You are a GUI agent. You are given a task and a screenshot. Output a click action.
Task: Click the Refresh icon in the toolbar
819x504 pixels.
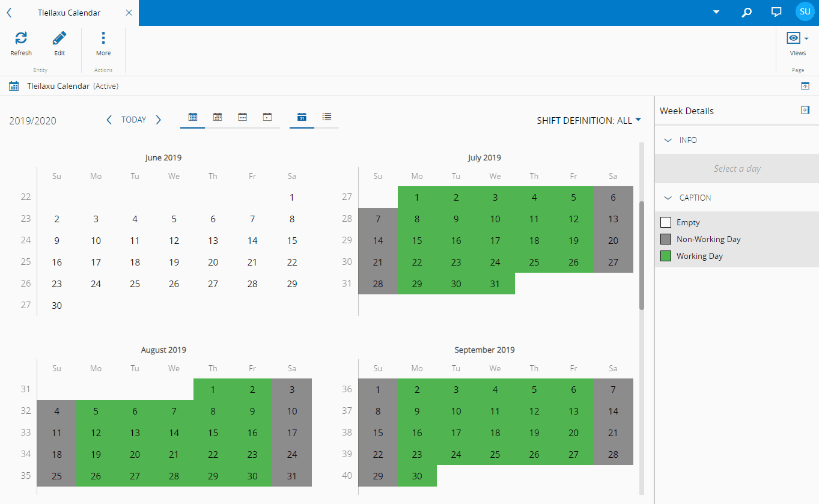coord(21,39)
